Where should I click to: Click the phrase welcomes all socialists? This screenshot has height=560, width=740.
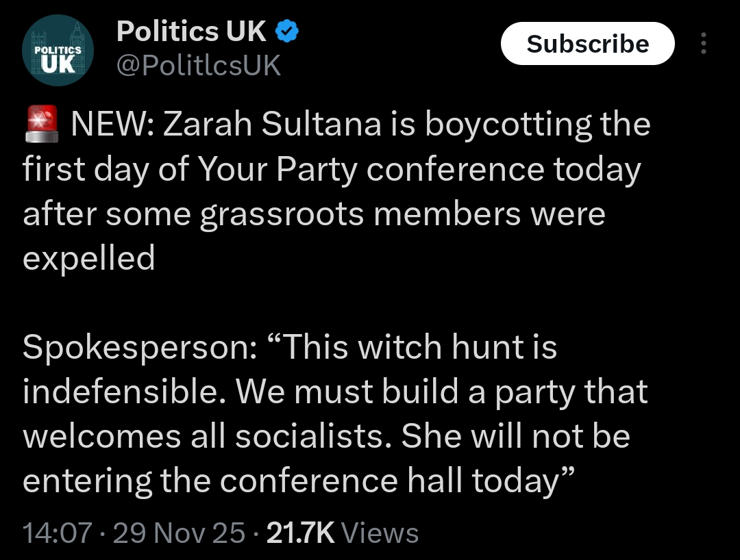[206, 437]
